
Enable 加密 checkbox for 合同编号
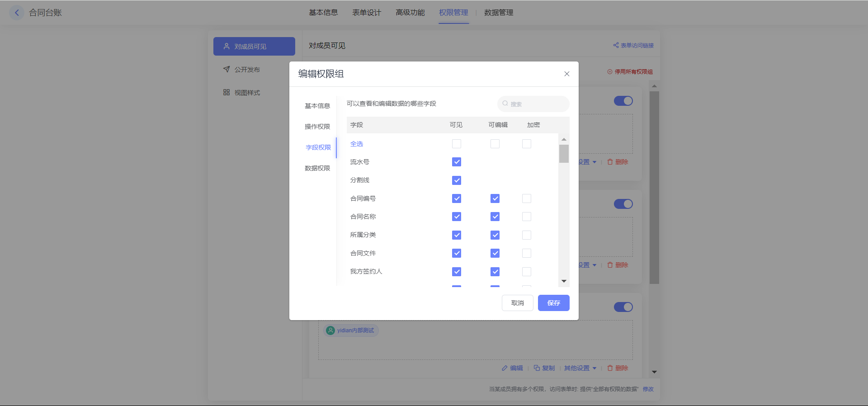pyautogui.click(x=527, y=198)
